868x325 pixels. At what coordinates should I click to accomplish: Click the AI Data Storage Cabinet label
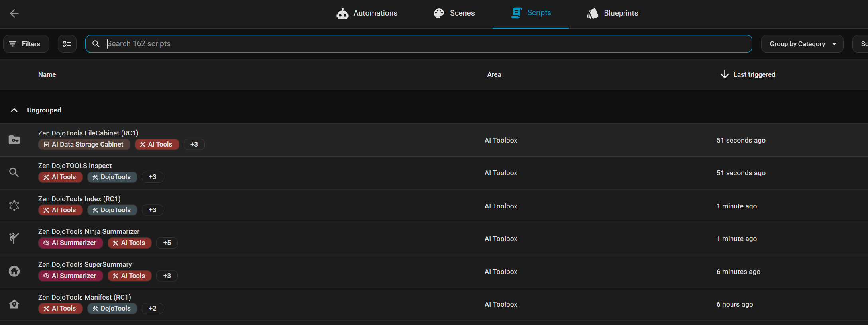84,144
